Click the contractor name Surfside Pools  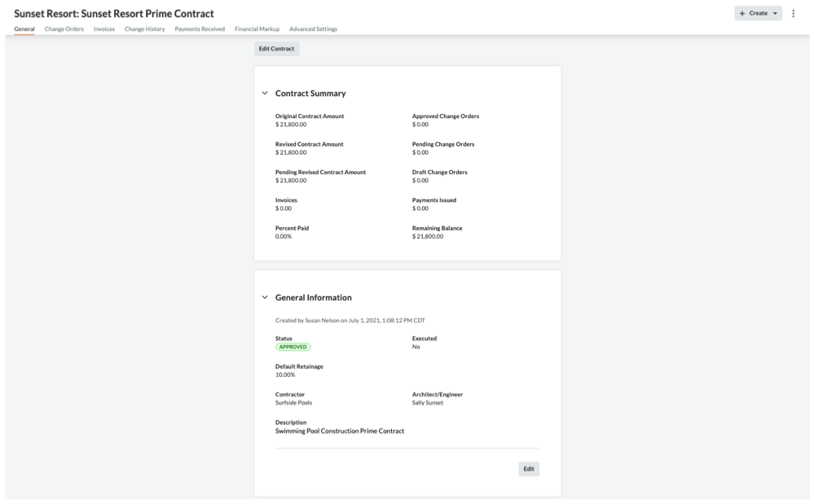pyautogui.click(x=293, y=403)
